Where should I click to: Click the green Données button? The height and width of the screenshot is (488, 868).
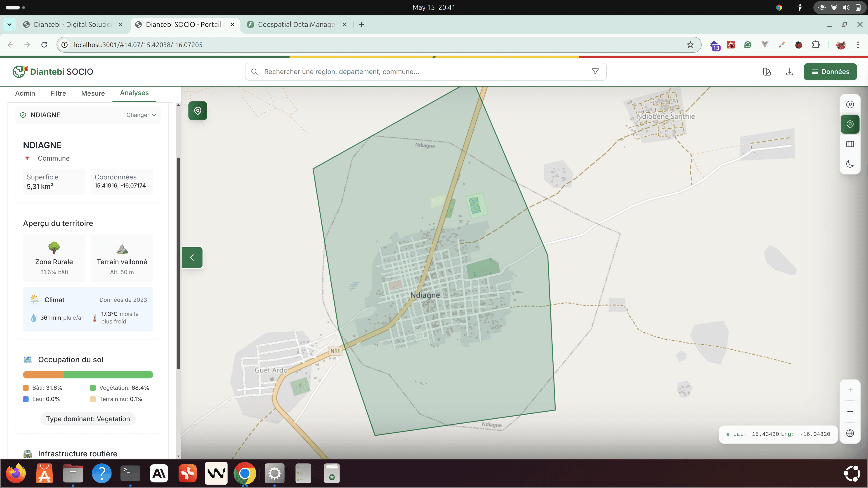click(x=830, y=72)
